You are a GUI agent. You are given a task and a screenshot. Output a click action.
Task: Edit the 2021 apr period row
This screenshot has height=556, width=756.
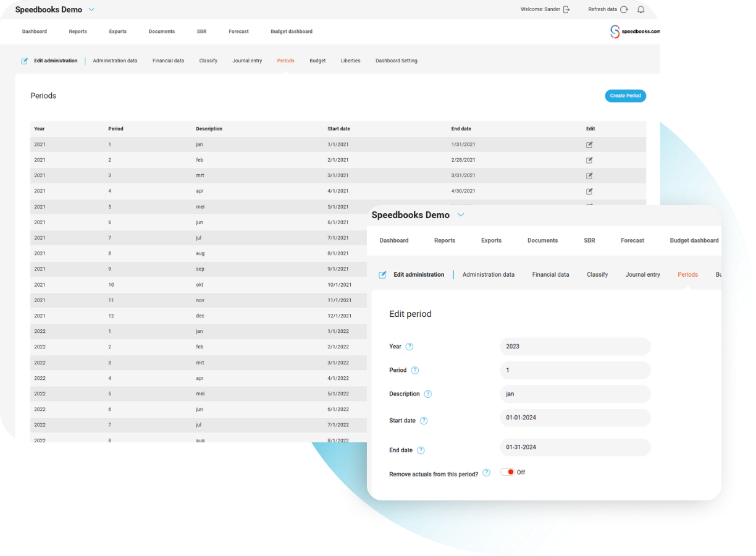[589, 192]
